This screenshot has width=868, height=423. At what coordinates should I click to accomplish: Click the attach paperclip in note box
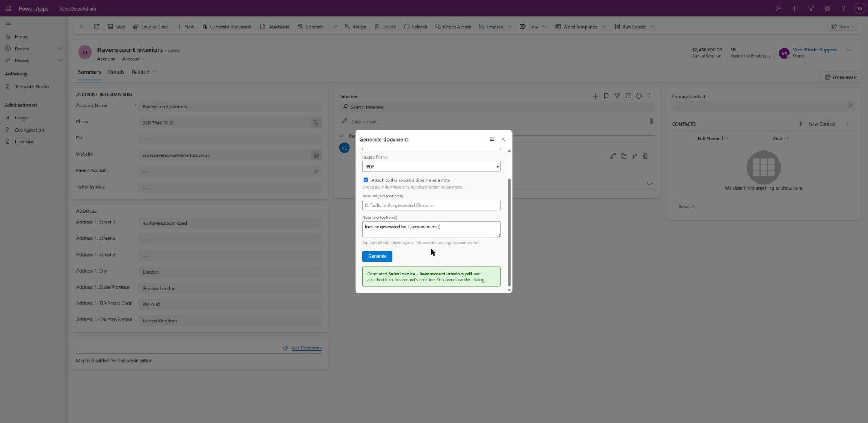click(x=651, y=121)
